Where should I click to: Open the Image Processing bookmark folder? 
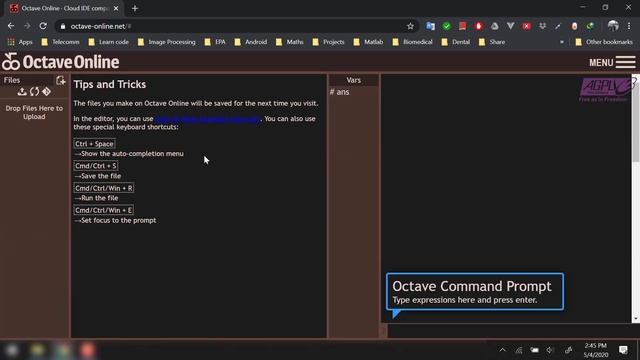pos(167,42)
